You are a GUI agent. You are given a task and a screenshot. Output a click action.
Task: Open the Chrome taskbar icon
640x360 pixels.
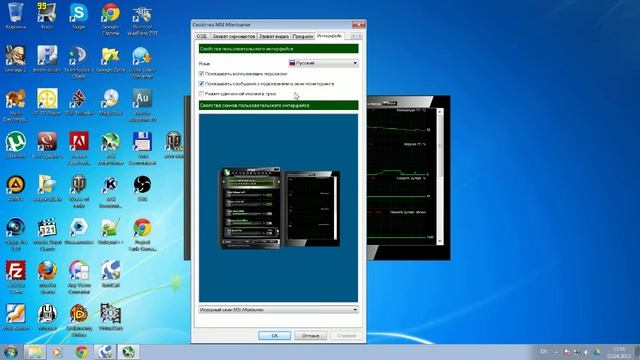(x=82, y=352)
